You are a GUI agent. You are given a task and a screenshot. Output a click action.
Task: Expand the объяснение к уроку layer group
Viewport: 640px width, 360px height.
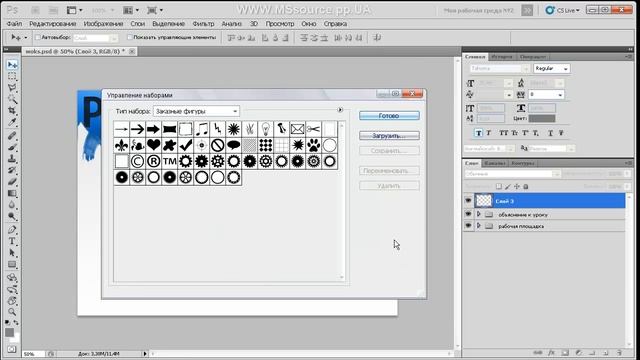[x=479, y=214]
